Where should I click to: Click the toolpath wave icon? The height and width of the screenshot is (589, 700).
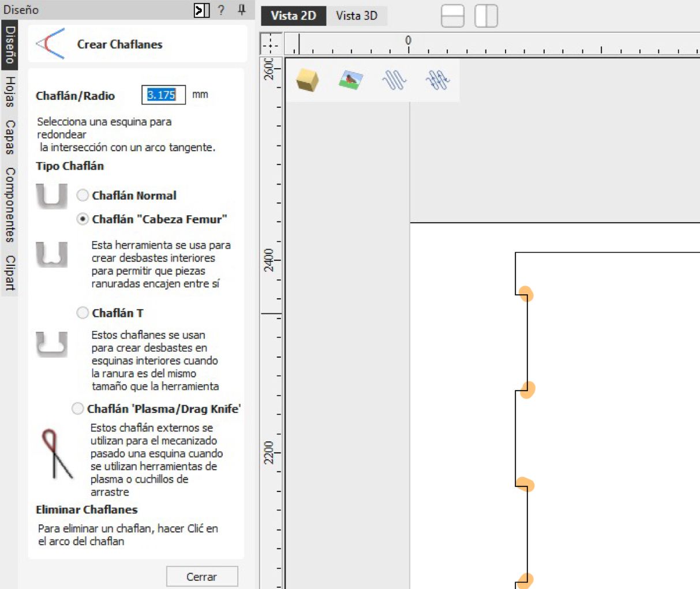pos(395,80)
